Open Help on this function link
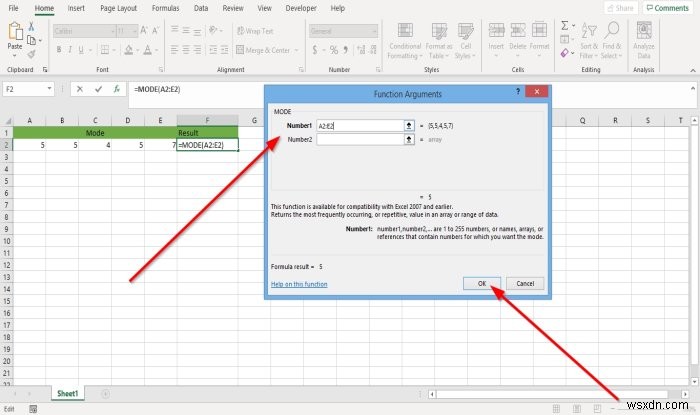This screenshot has width=700, height=415. click(299, 284)
